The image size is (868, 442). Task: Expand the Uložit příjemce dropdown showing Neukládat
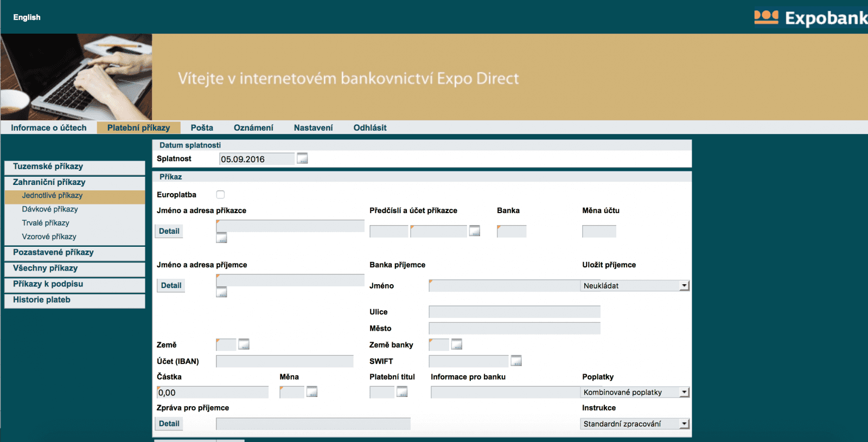(635, 285)
